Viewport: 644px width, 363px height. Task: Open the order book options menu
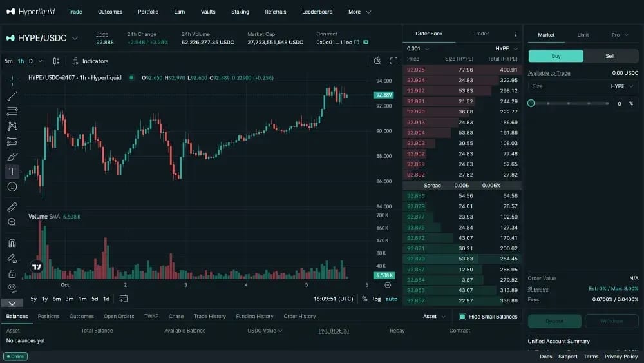515,34
